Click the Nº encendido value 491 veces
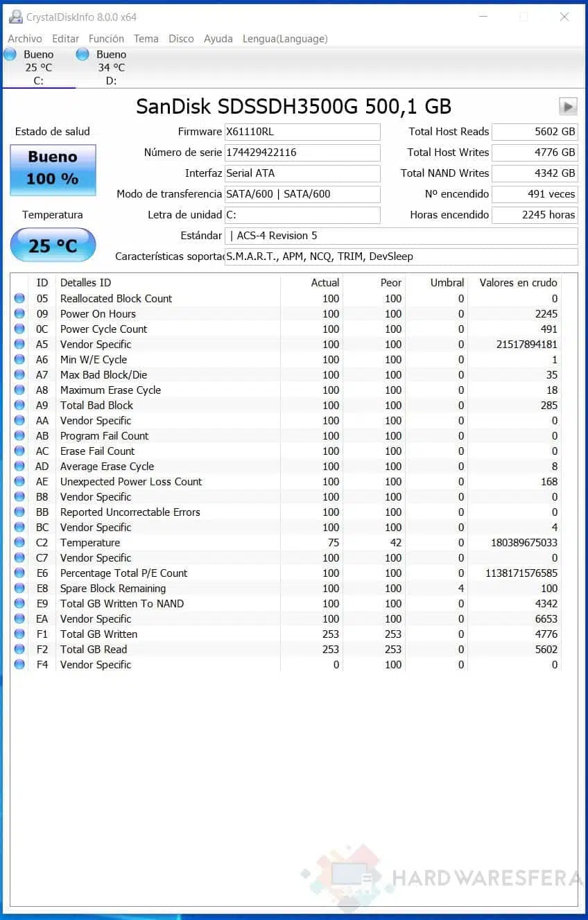The height and width of the screenshot is (920, 588). pos(535,194)
